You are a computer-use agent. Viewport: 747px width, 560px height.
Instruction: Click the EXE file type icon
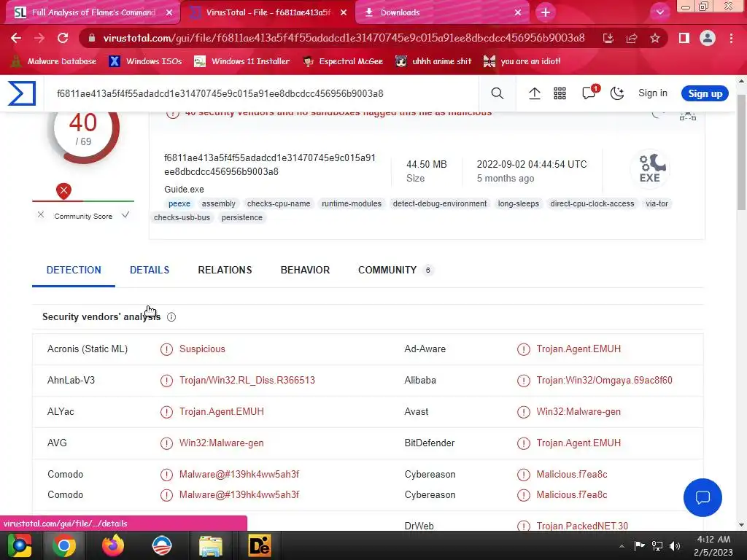[650, 168]
